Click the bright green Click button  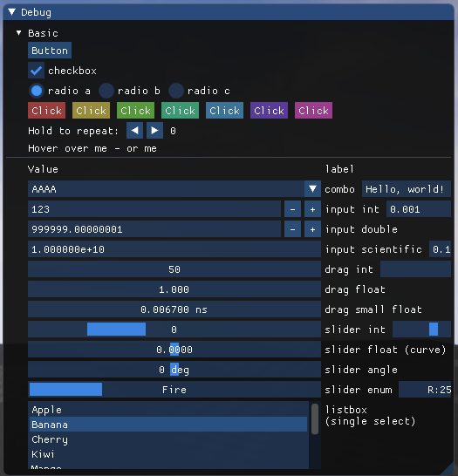(136, 111)
